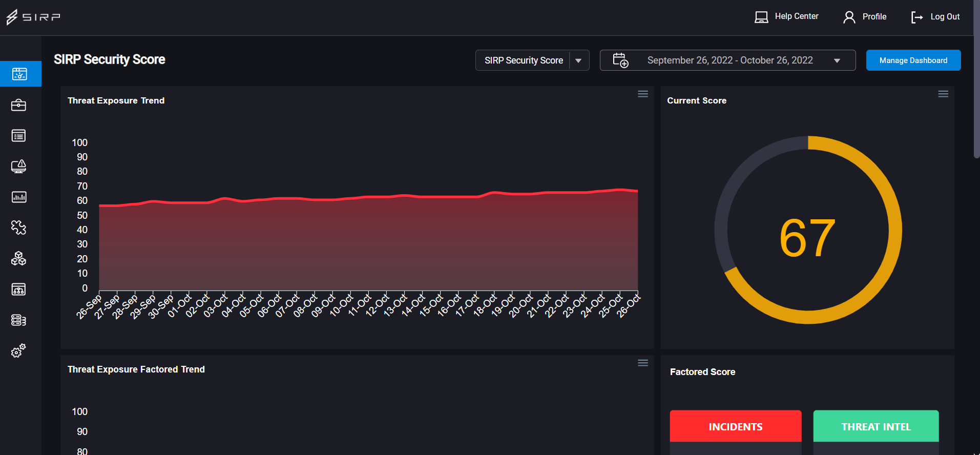This screenshot has height=455, width=980.
Task: Click the Current Score title
Action: tap(697, 100)
